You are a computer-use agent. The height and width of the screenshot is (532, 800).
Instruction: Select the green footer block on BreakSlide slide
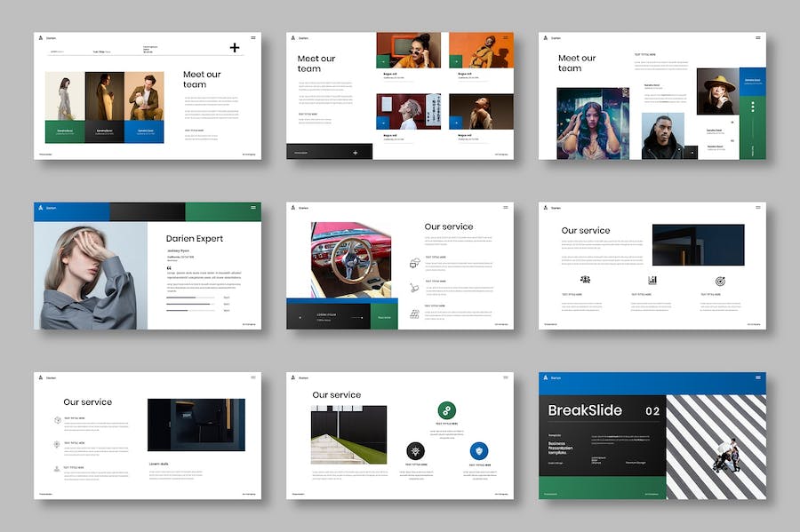point(602,488)
